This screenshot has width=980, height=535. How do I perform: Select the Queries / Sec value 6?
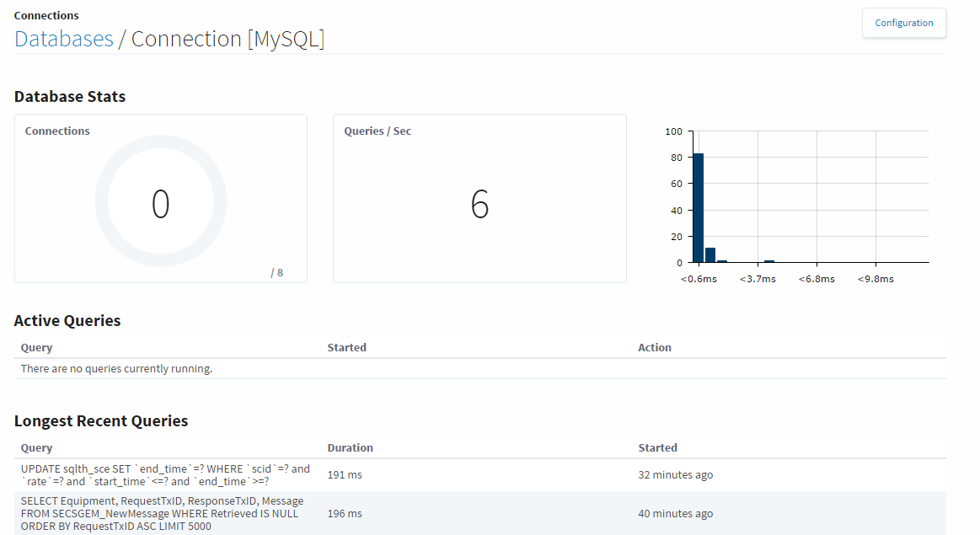(x=479, y=205)
